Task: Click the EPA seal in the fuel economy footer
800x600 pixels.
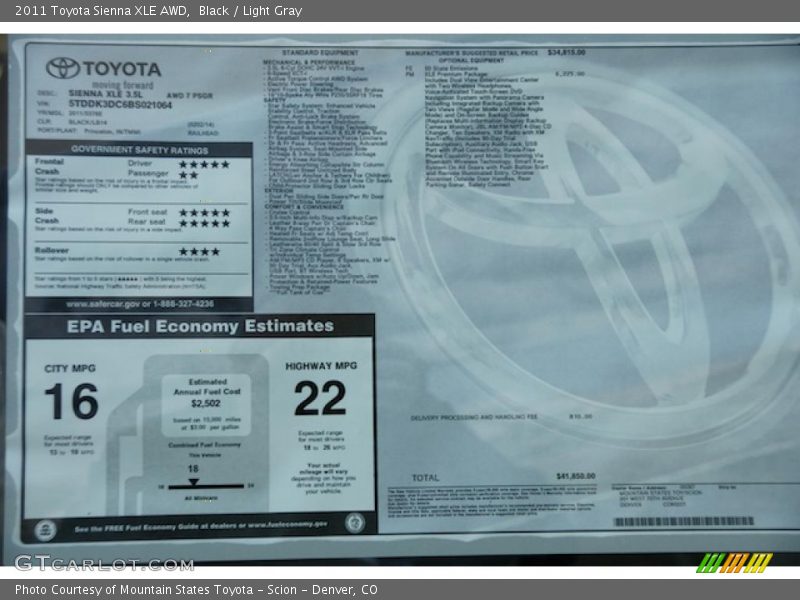Action: [45, 530]
